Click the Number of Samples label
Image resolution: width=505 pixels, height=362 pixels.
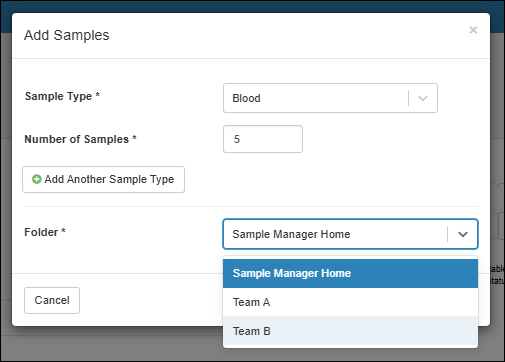point(80,139)
